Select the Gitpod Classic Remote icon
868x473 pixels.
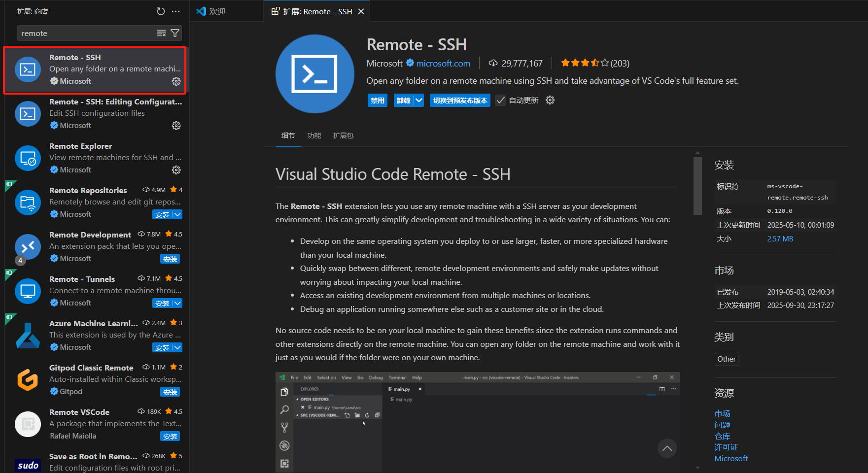(x=28, y=380)
